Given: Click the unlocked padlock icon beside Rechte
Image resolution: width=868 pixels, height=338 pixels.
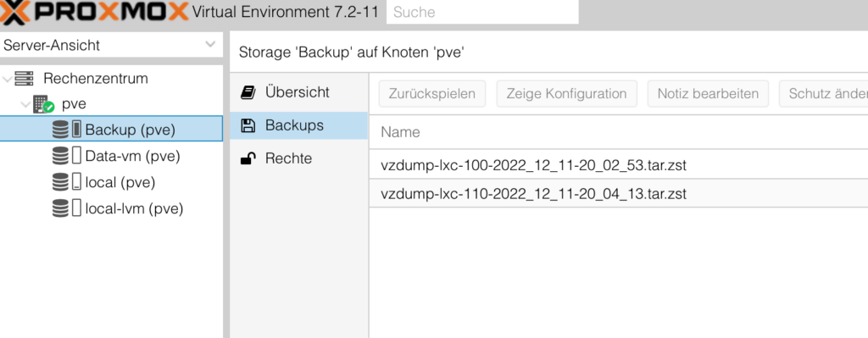Looking at the screenshot, I should (248, 158).
